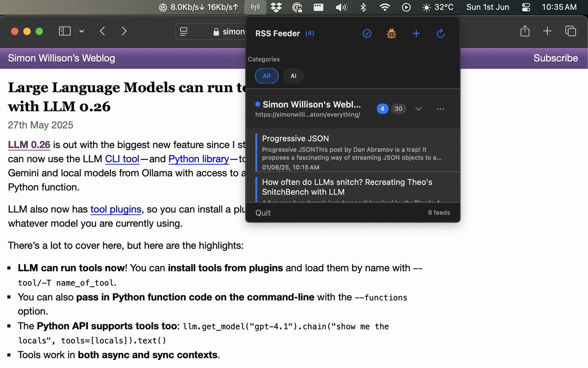Click the unread count badge 4

pos(383,109)
